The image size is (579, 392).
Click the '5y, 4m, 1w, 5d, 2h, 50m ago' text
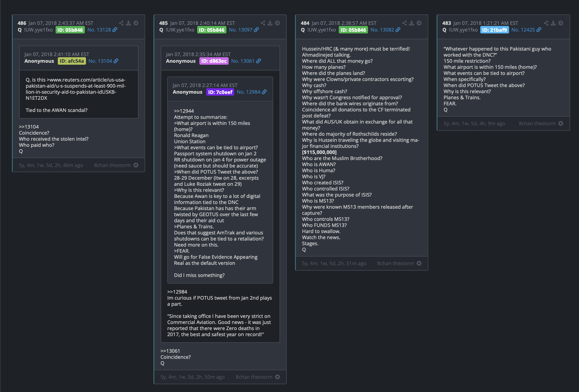point(192,377)
